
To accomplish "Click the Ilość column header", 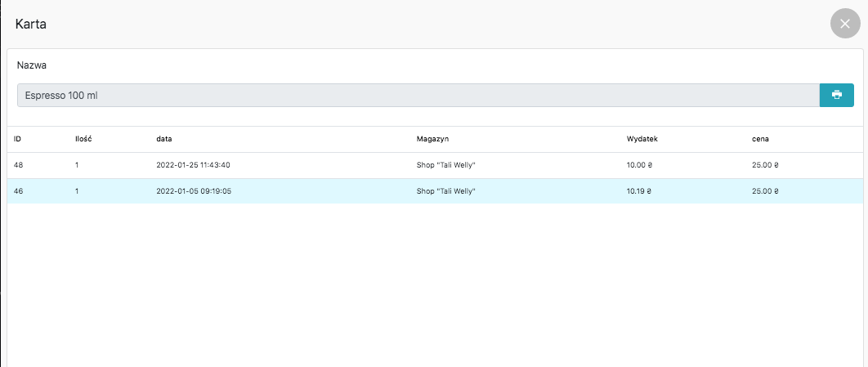I will (83, 139).
